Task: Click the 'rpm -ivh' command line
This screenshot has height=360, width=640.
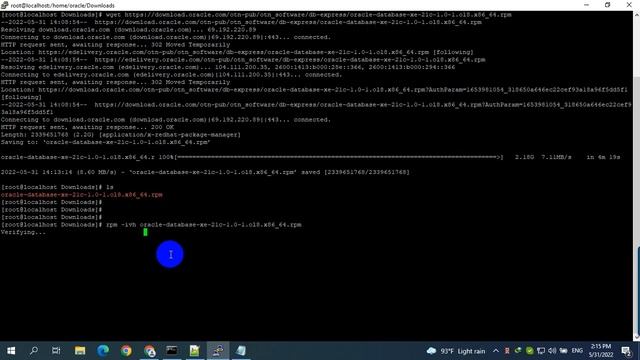Action: tap(151, 225)
